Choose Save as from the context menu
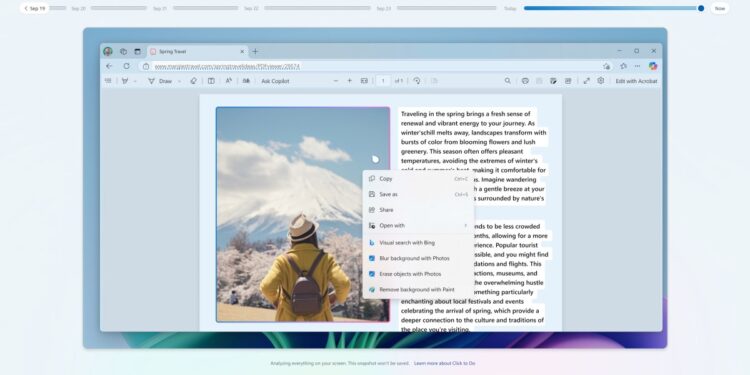 coord(418,194)
